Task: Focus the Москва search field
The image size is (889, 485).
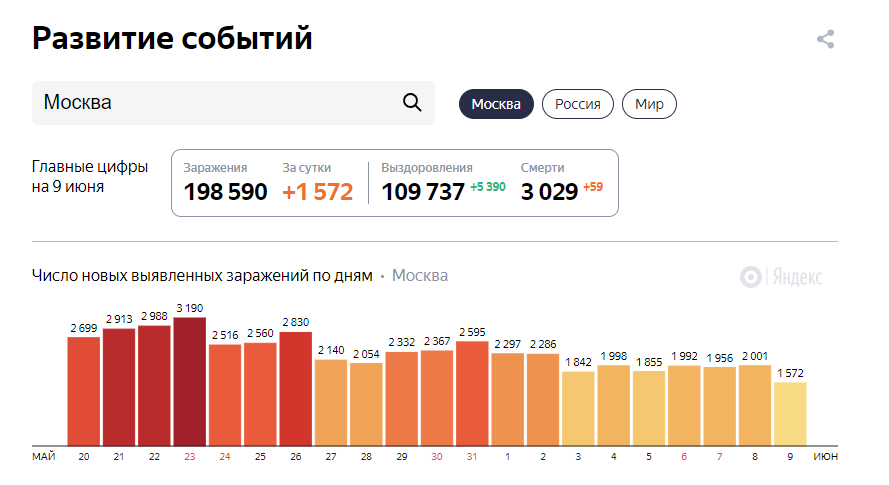Action: pos(233,103)
